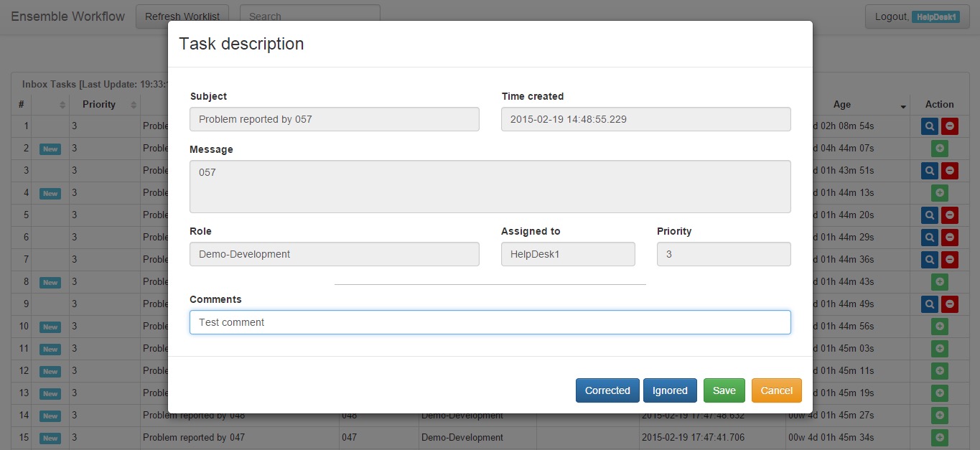The width and height of the screenshot is (980, 450).
Task: Click the red minus icon in row 1
Action: point(950,126)
